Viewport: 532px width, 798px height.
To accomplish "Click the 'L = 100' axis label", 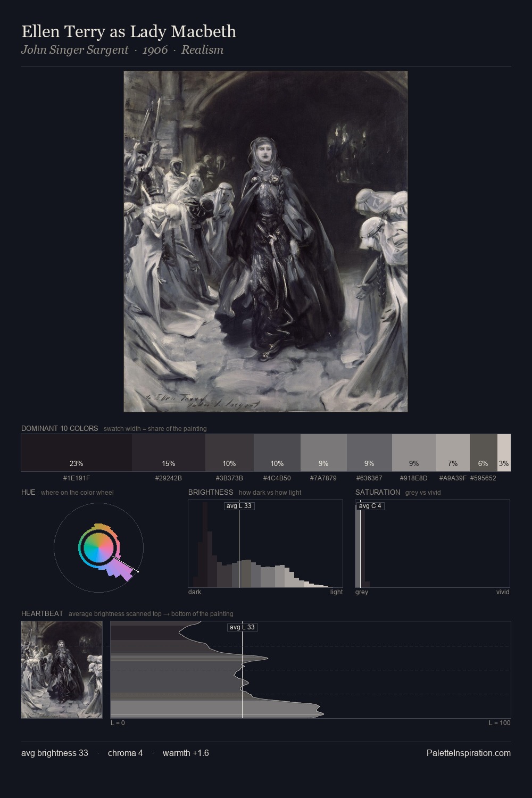I will [500, 723].
